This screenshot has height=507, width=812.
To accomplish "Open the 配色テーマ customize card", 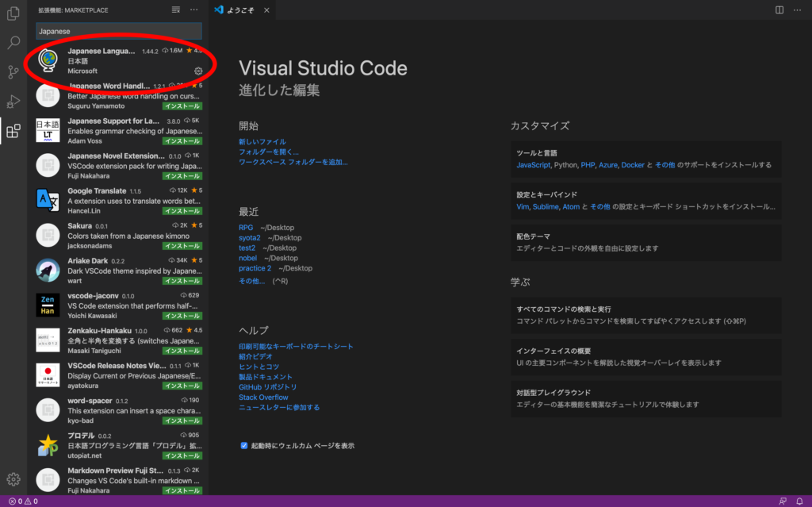I will coord(645,242).
